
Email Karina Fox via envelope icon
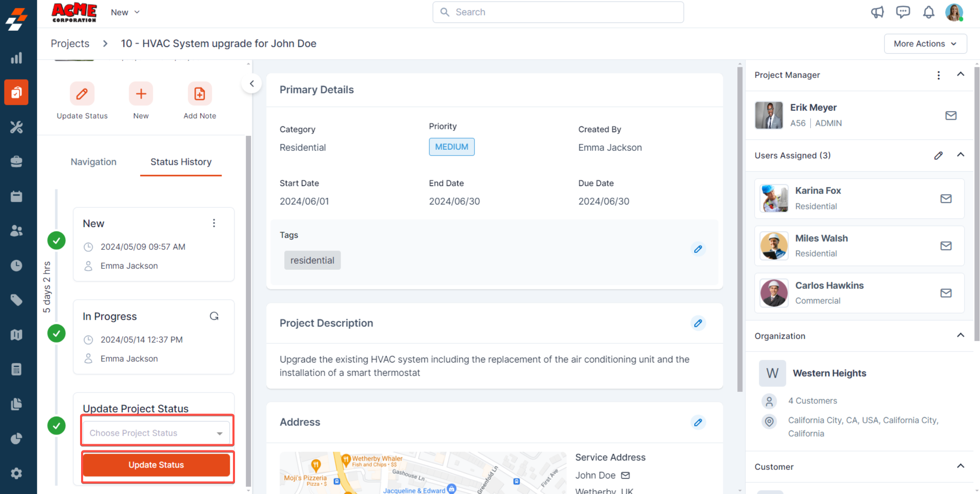[946, 199]
